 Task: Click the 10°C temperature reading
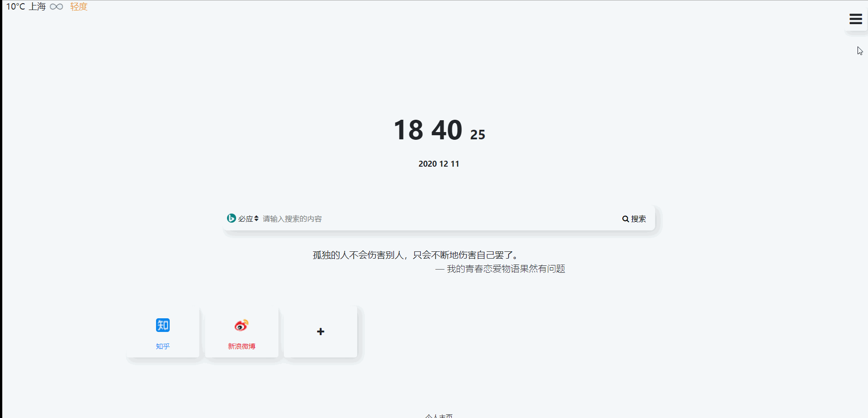pyautogui.click(x=15, y=7)
